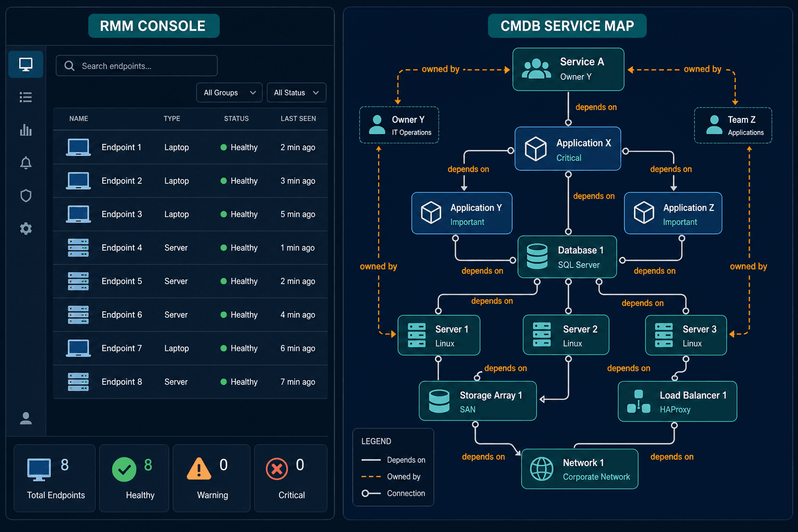Screen dimensions: 798x532
Task: Click the Load Balancer 1 icon
Action: 639,402
